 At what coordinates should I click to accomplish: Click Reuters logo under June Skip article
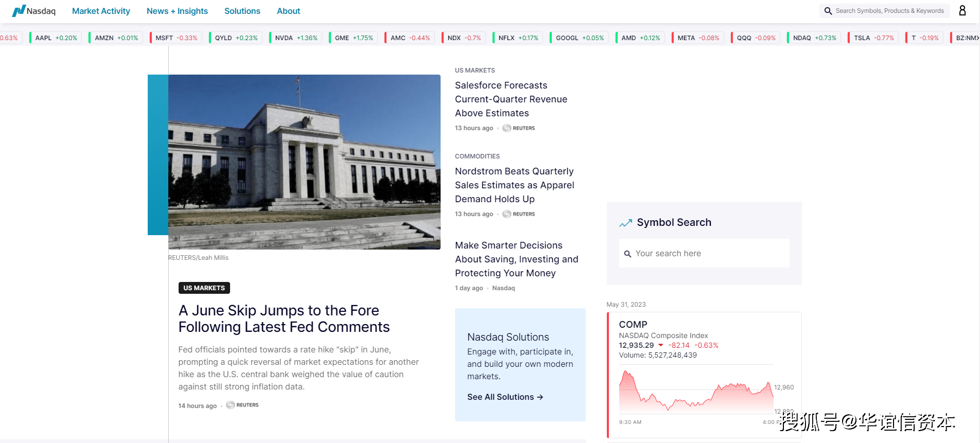tap(242, 405)
